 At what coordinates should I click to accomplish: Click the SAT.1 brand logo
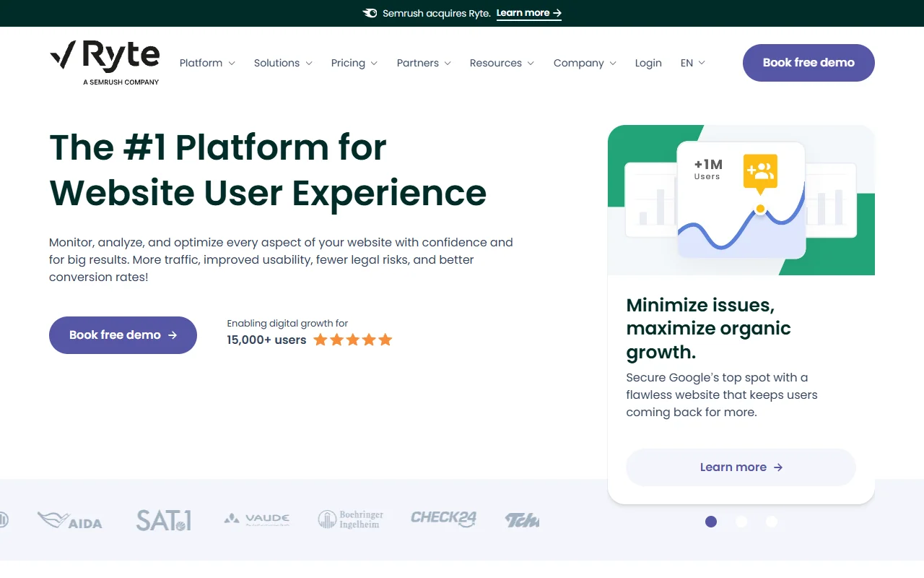[163, 519]
